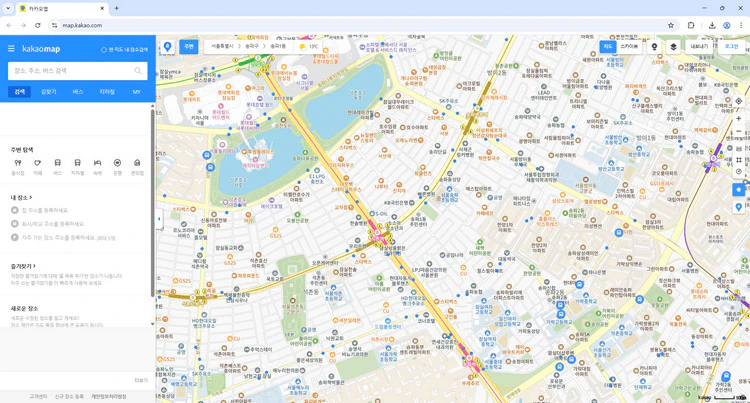This screenshot has width=750, height=403.
Task: Click the current location crosshair button
Action: coord(739,101)
